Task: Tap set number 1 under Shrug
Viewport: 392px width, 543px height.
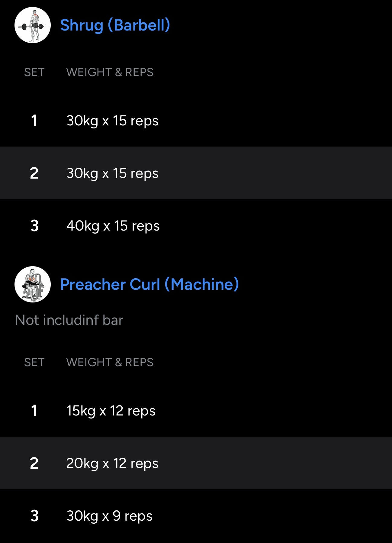Action: point(34,121)
